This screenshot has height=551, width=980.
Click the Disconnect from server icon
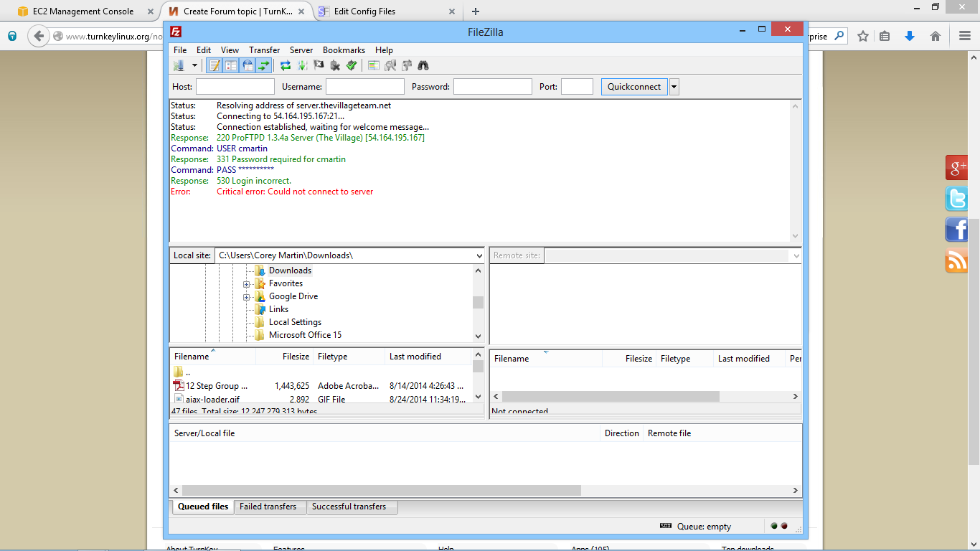pos(335,66)
